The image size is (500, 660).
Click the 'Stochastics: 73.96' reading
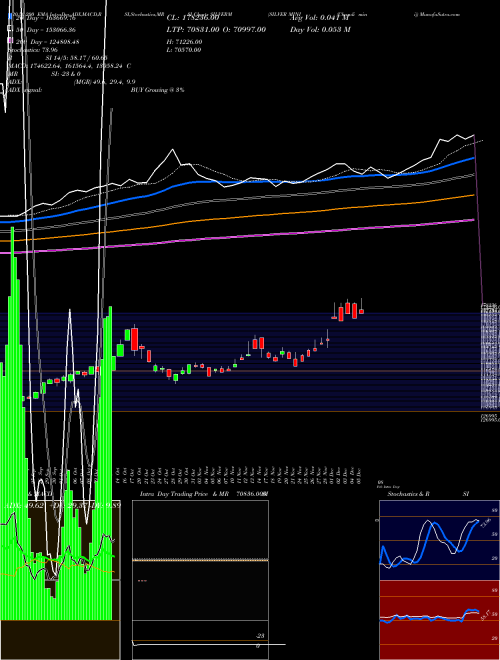pos(33,50)
